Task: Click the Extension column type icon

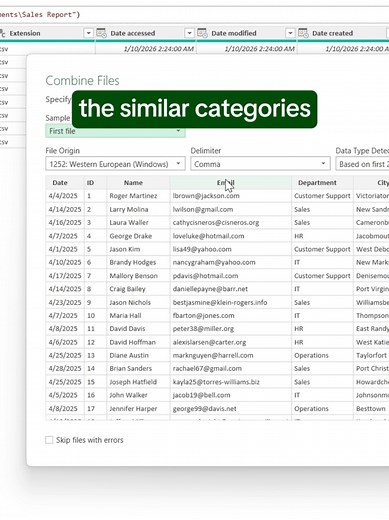Action: coord(3,33)
